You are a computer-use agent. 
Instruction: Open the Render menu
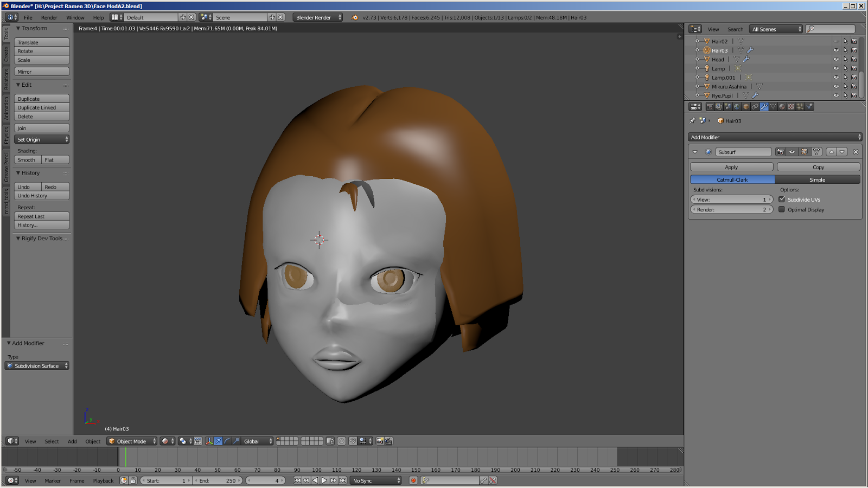click(x=49, y=17)
